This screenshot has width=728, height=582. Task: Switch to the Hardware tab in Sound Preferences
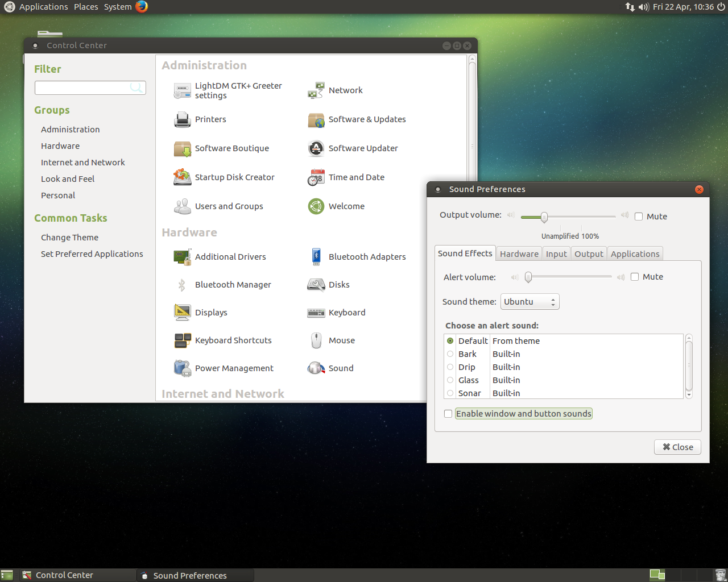pos(519,254)
